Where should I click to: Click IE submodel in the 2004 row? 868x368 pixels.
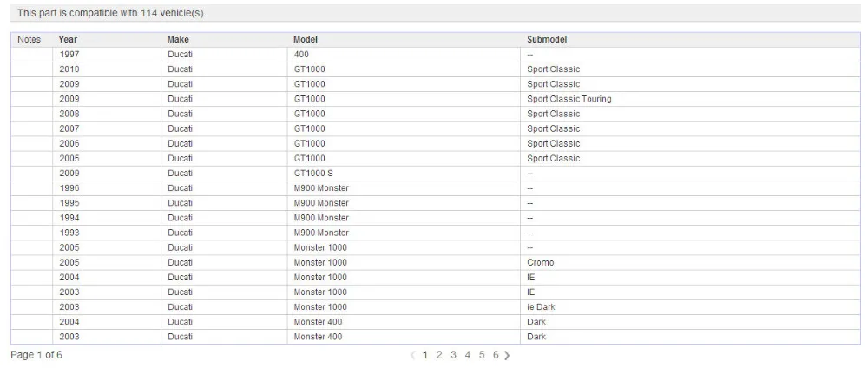coord(531,277)
